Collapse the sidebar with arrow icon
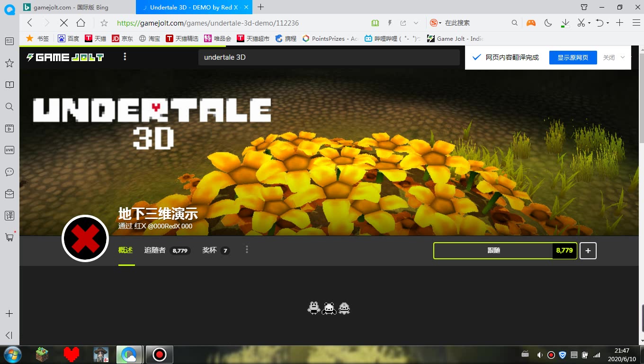The height and width of the screenshot is (364, 644). [x=9, y=335]
